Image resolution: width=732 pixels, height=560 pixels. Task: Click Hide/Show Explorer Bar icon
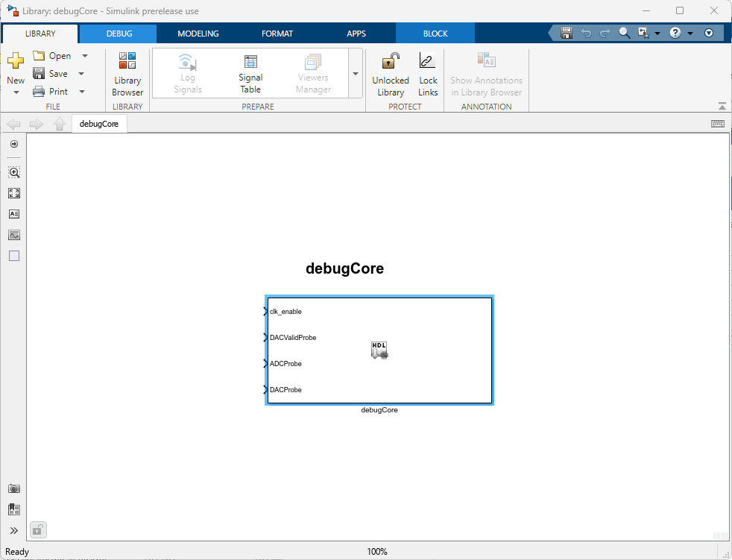click(14, 144)
